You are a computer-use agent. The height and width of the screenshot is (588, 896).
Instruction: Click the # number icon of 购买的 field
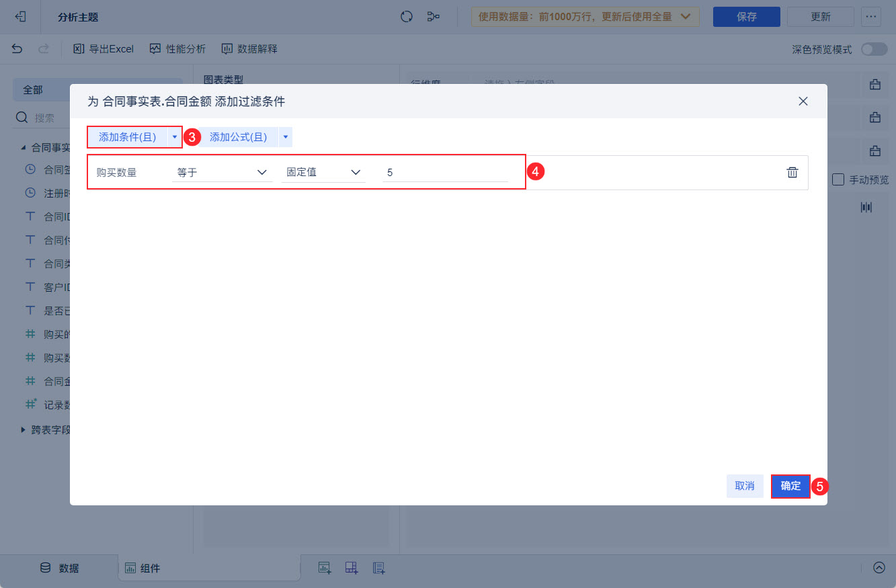(30, 334)
